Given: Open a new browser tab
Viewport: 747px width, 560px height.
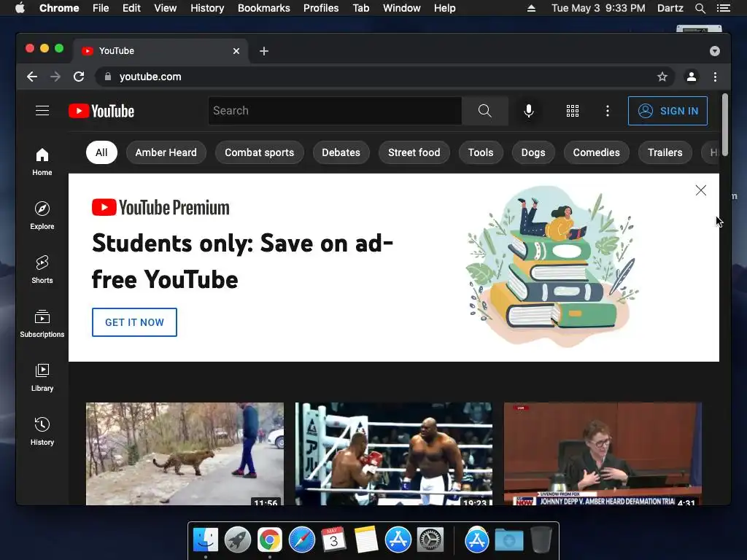Looking at the screenshot, I should pyautogui.click(x=264, y=51).
